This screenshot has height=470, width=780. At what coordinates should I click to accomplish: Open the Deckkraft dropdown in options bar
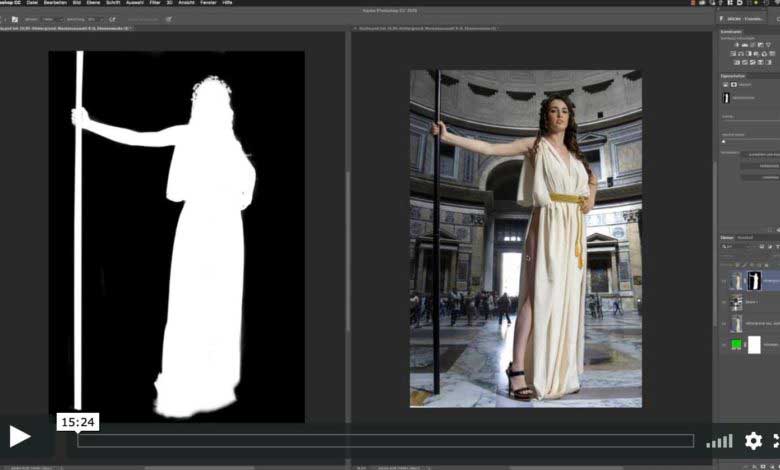[95, 19]
